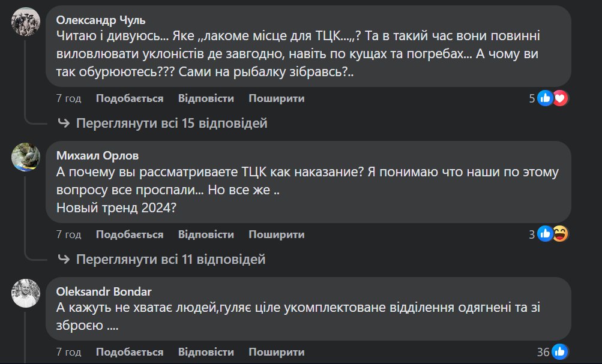Image resolution: width=602 pixels, height=364 pixels.
Task: Reply to Михаил Орлов's comment
Action: point(206,234)
